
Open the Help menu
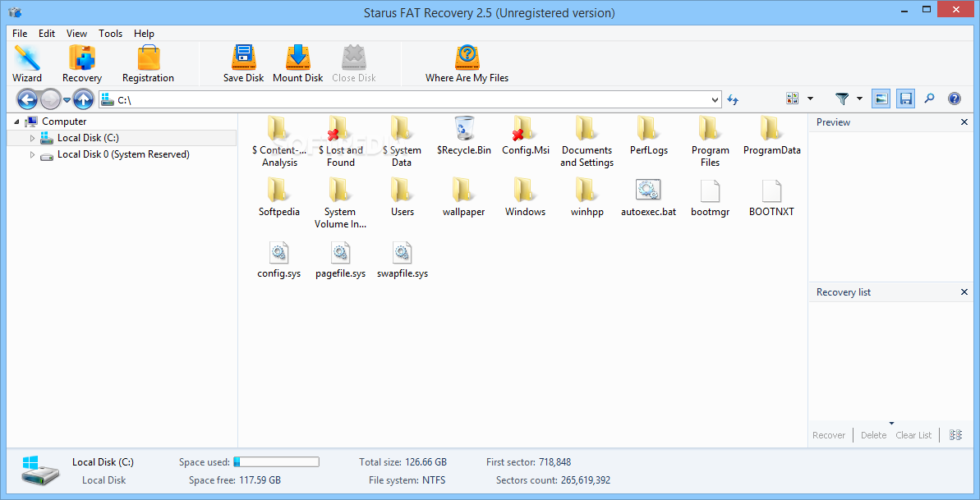pyautogui.click(x=145, y=34)
